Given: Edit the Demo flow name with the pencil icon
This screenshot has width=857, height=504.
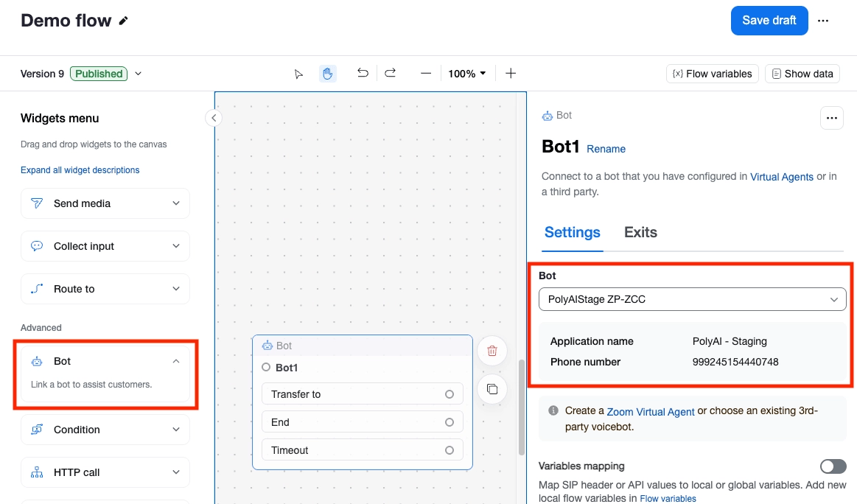Looking at the screenshot, I should (x=124, y=21).
